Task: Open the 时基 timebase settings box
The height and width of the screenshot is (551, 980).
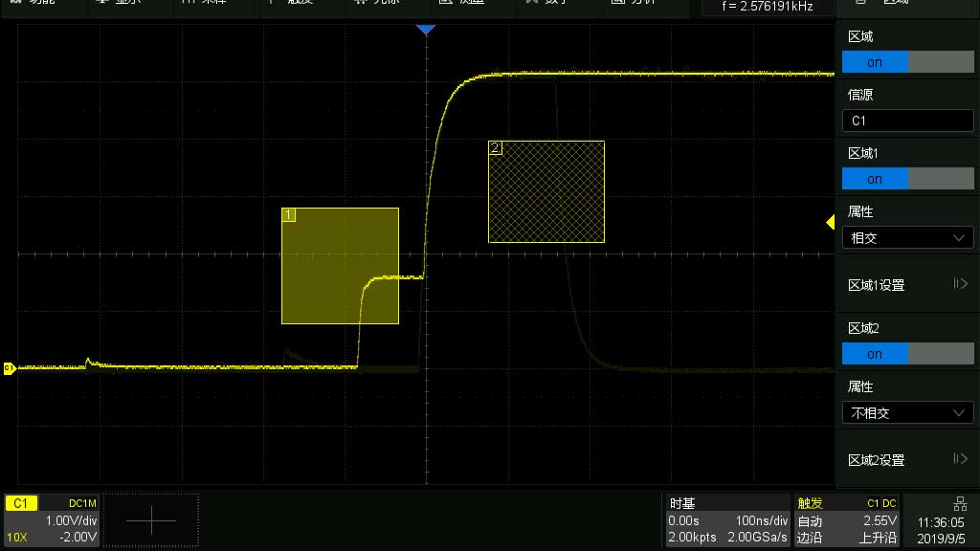Action: tap(725, 520)
